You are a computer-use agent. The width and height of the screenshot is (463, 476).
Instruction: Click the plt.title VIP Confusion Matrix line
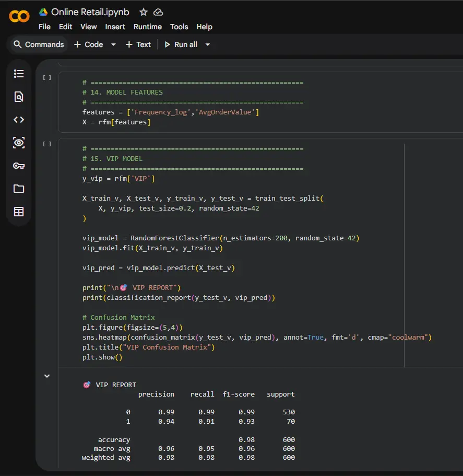point(149,347)
